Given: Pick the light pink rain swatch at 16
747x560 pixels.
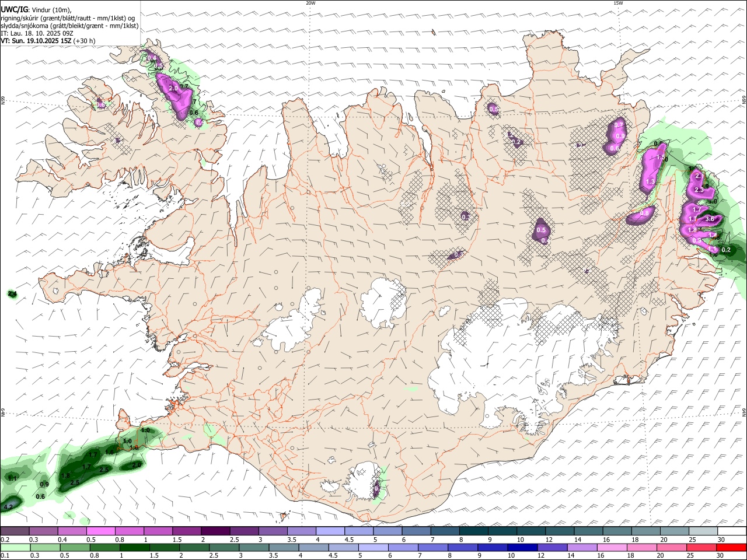Looking at the screenshot, I should (x=613, y=547).
